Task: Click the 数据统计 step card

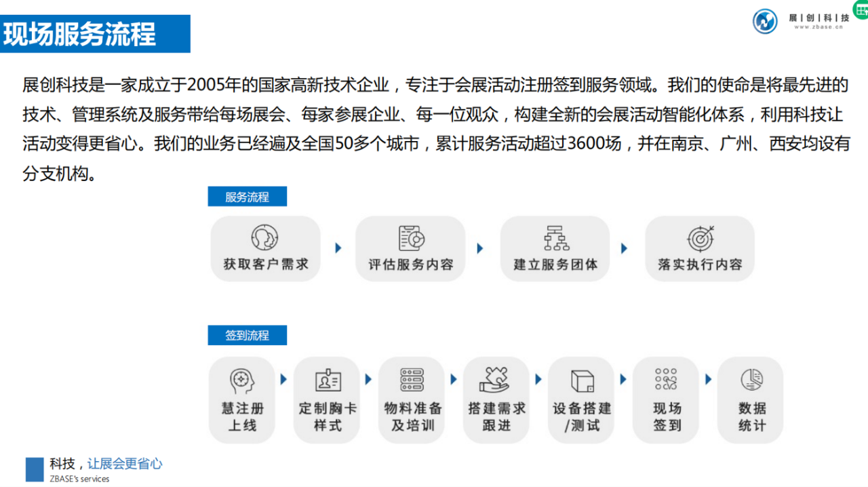Action: tap(751, 400)
